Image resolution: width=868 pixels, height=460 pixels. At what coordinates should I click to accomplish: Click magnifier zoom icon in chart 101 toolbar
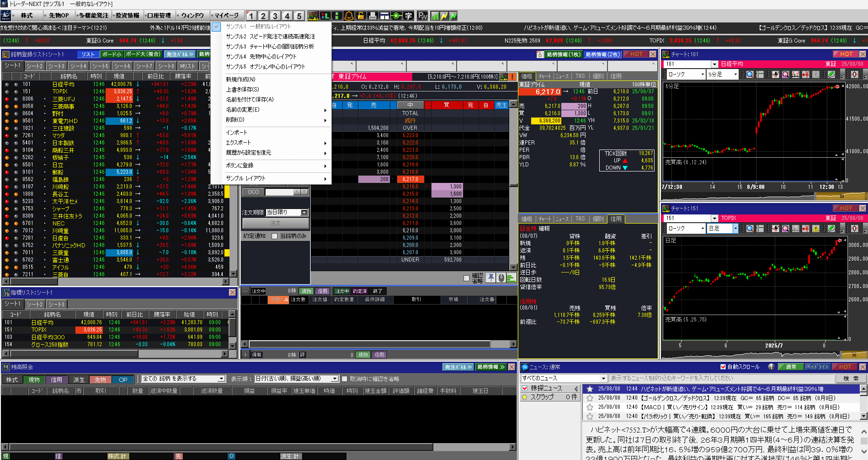pos(750,75)
